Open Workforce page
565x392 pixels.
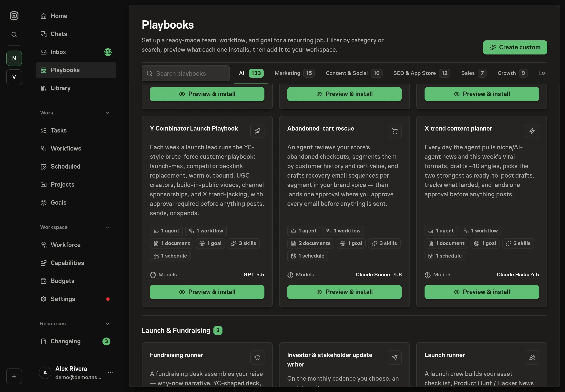coord(76,245)
